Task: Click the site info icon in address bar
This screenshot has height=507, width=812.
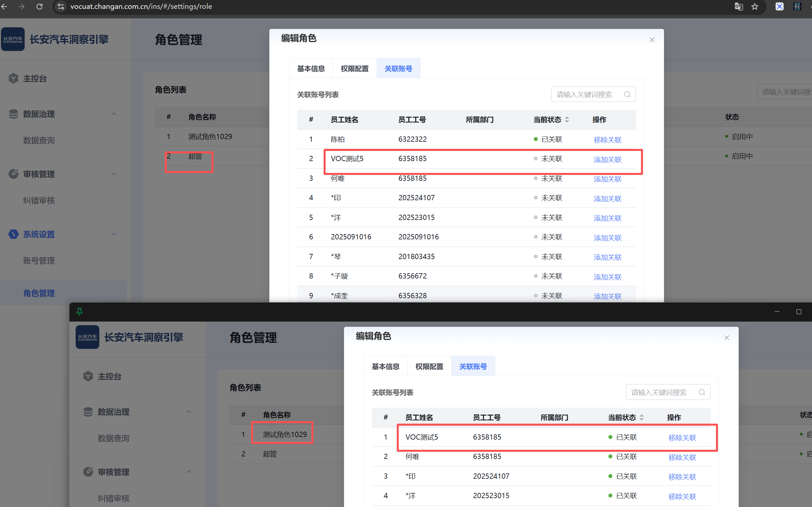Action: click(61, 6)
